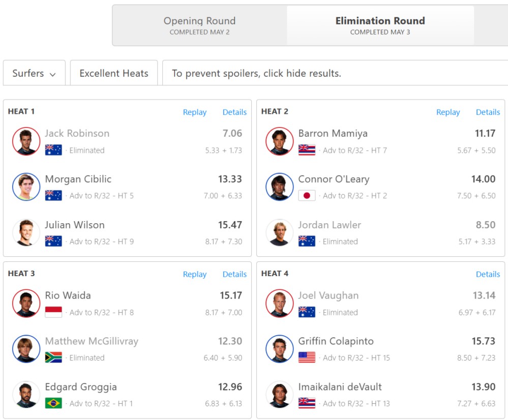
Task: Select the Elimination Round tab
Action: pos(380,25)
